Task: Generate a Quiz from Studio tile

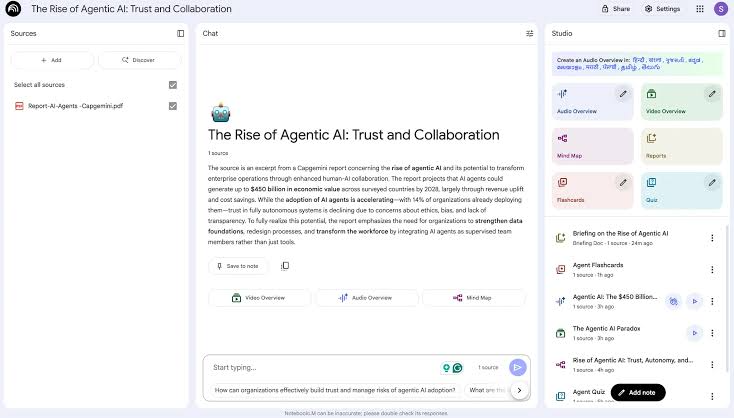Action: pyautogui.click(x=681, y=190)
